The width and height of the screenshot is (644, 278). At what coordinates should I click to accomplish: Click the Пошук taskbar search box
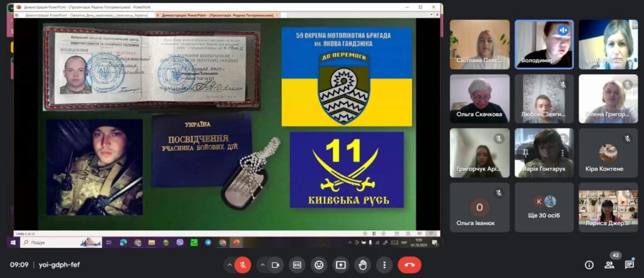[x=60, y=242]
